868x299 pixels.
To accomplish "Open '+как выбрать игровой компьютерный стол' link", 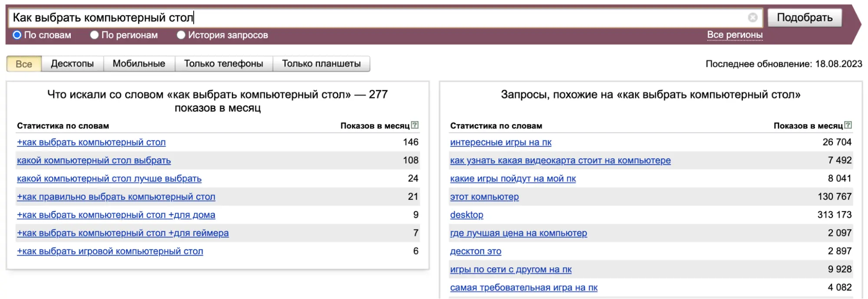I will 110,251.
